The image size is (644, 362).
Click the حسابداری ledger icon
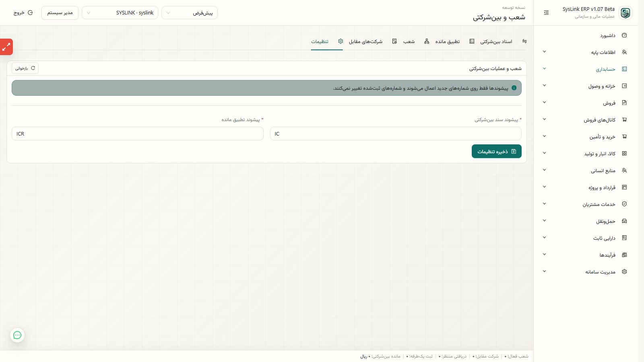coord(624,69)
